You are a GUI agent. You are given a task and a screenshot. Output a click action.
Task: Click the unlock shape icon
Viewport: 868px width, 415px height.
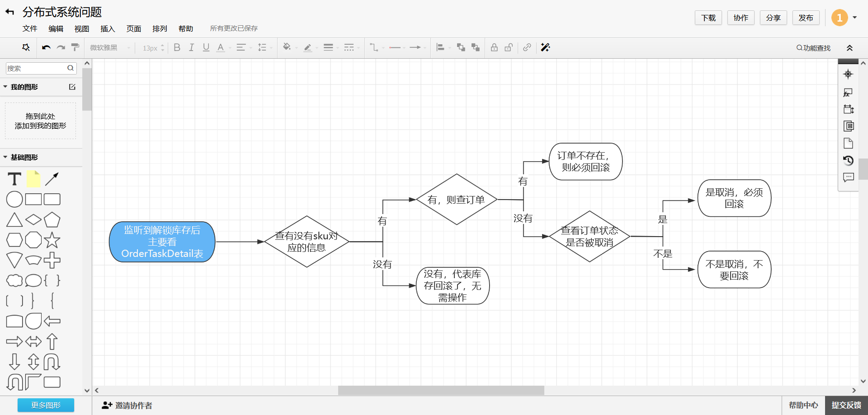tap(509, 47)
